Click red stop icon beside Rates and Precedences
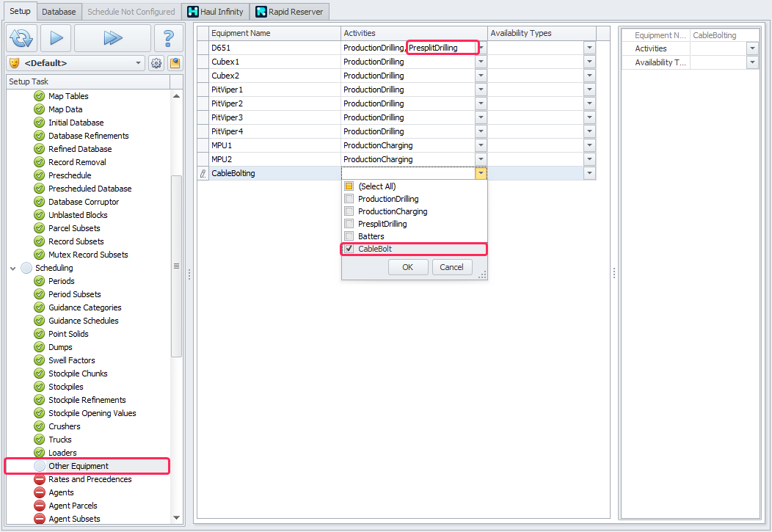Image resolution: width=772 pixels, height=532 pixels. click(40, 479)
